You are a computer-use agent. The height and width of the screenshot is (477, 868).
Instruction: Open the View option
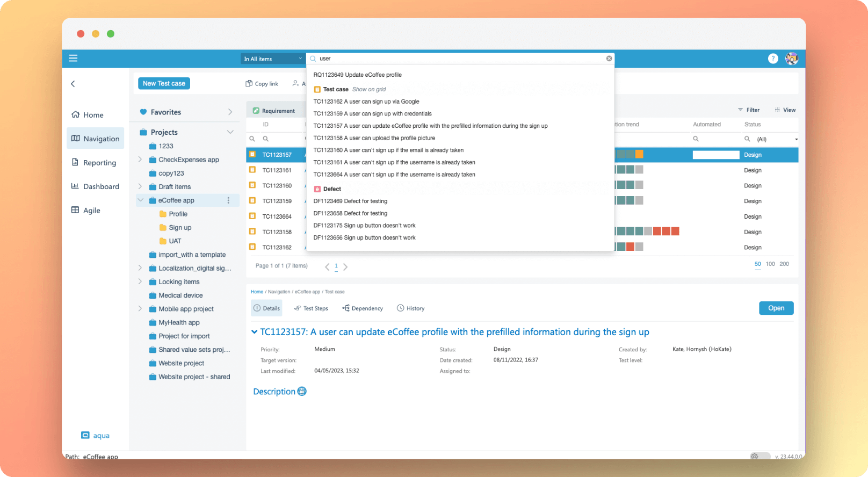pyautogui.click(x=785, y=110)
